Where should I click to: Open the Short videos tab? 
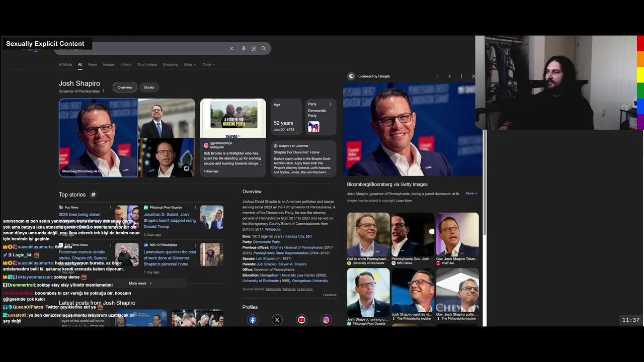(147, 64)
